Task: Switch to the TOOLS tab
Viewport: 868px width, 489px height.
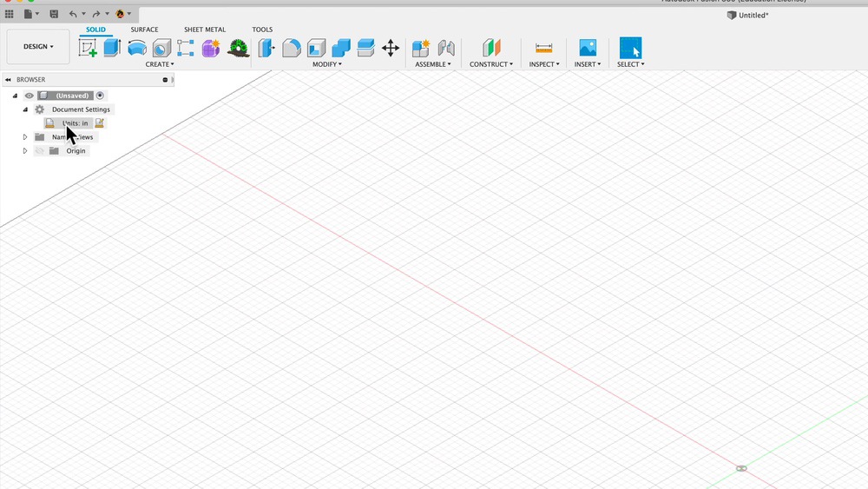Action: [262, 30]
